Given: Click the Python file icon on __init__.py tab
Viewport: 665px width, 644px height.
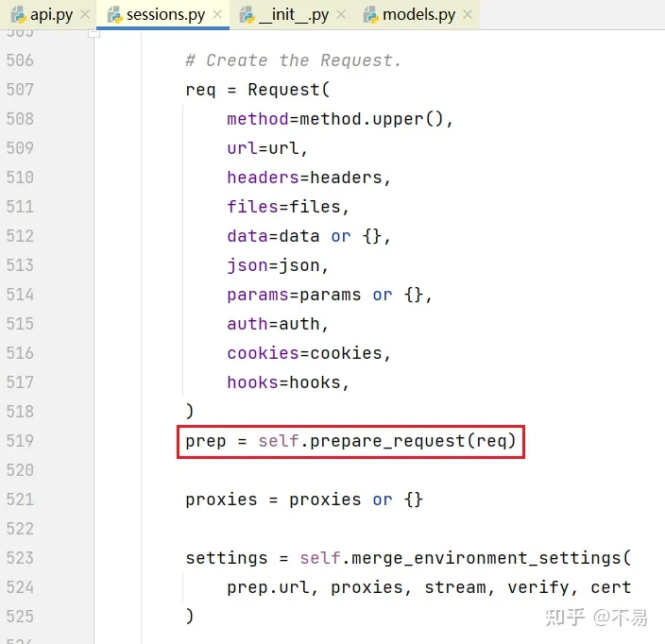Looking at the screenshot, I should click(247, 15).
